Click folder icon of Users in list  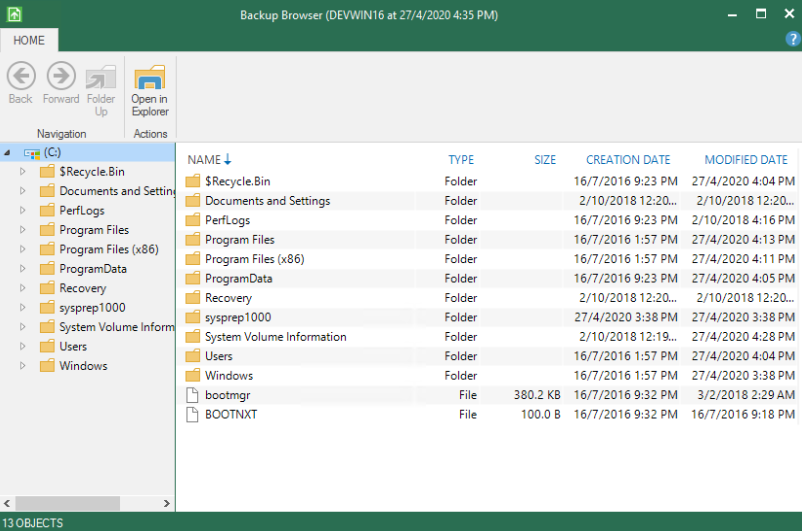click(193, 356)
